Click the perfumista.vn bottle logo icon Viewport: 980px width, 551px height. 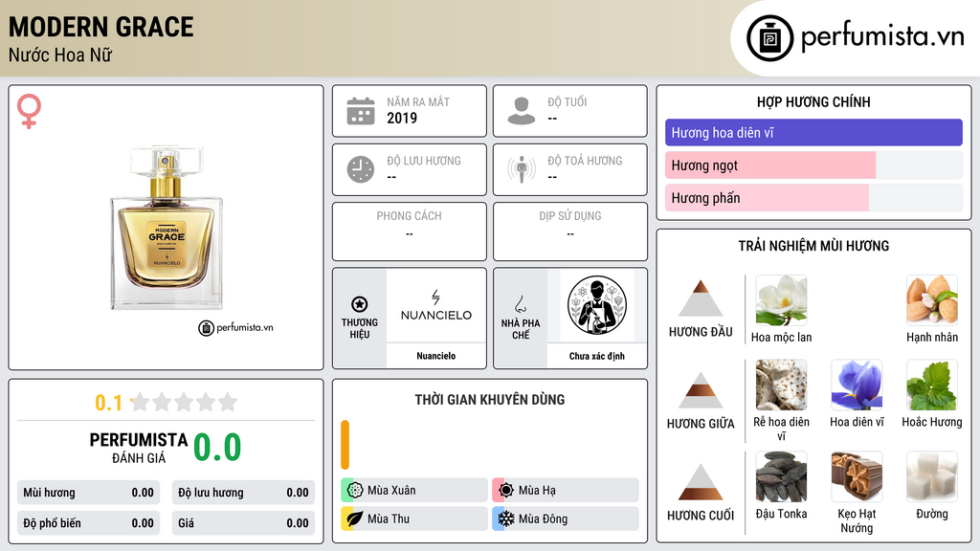[x=769, y=38]
